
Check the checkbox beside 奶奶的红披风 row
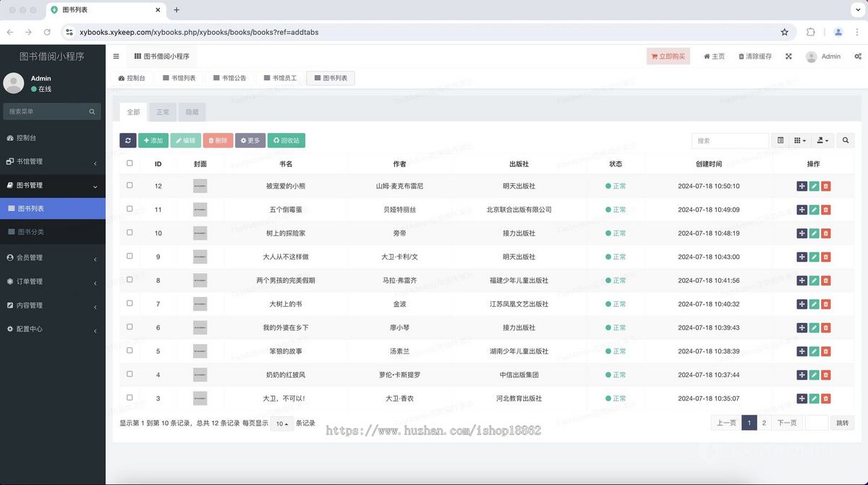pos(129,374)
